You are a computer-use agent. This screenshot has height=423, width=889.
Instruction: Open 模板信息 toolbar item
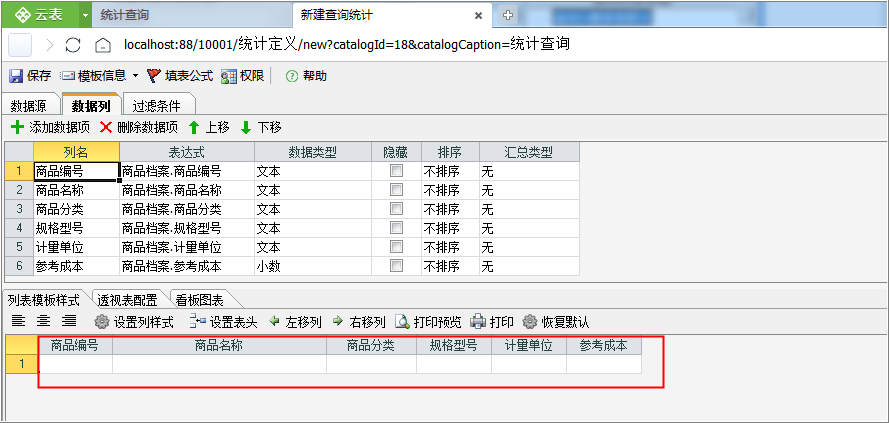coord(93,76)
